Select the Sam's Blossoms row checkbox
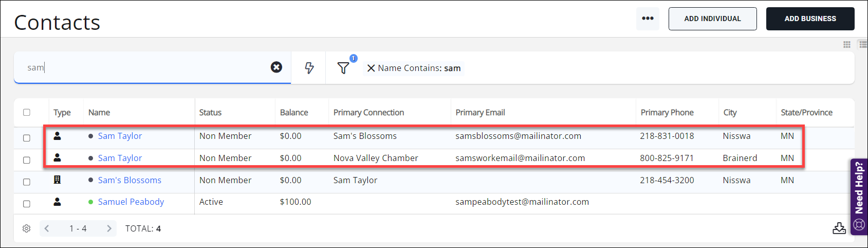The height and width of the screenshot is (248, 868). [x=27, y=182]
